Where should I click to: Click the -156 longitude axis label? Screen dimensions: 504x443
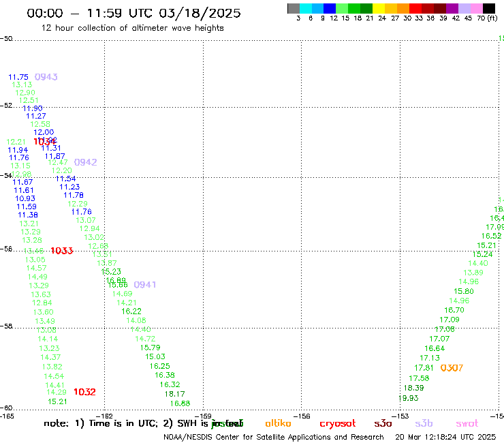[x=302, y=416]
